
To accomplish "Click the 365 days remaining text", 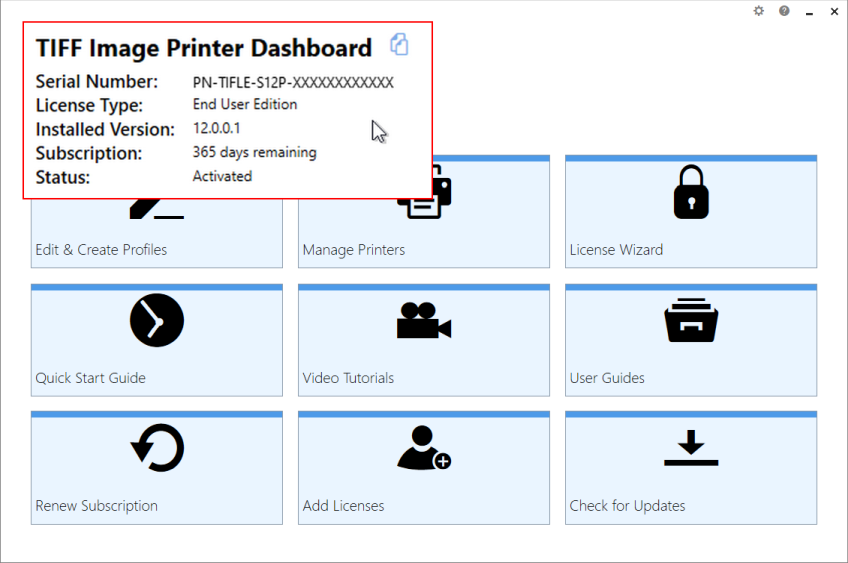I will point(254,153).
